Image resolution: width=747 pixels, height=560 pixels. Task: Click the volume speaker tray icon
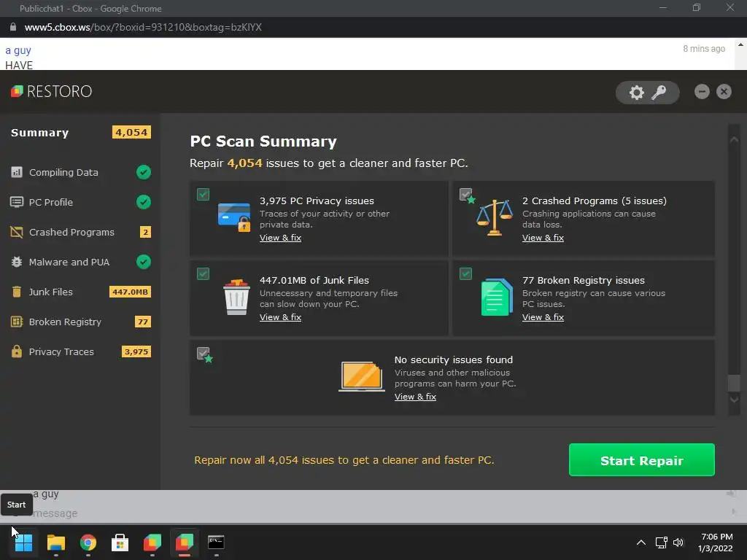[x=678, y=542]
